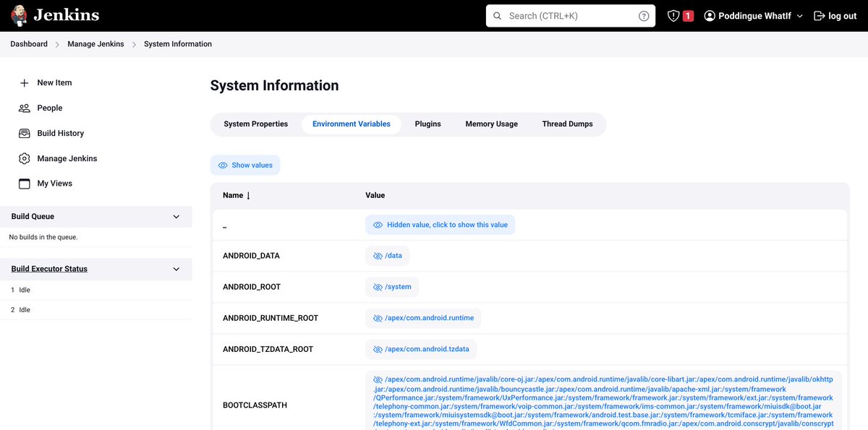The width and height of the screenshot is (868, 430).
Task: Go to Dashboard breadcrumb
Action: (x=29, y=44)
